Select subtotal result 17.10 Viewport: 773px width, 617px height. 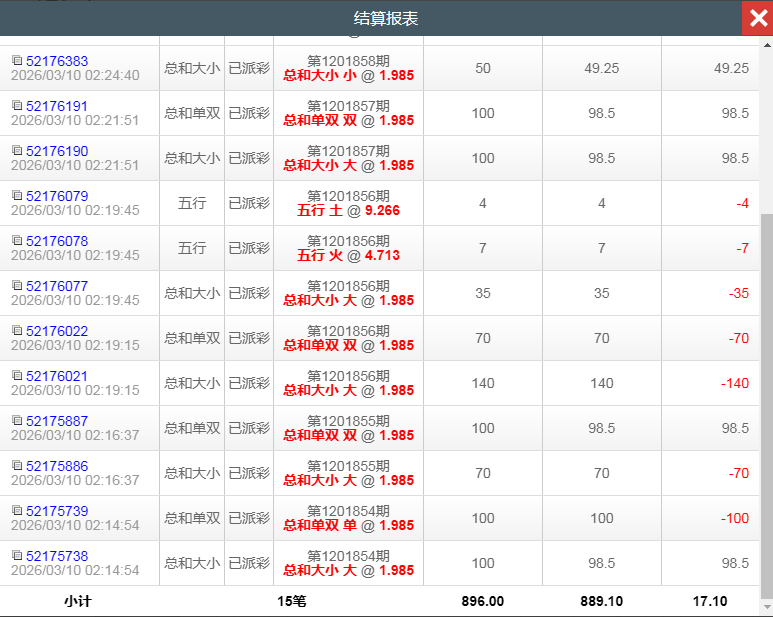point(710,601)
